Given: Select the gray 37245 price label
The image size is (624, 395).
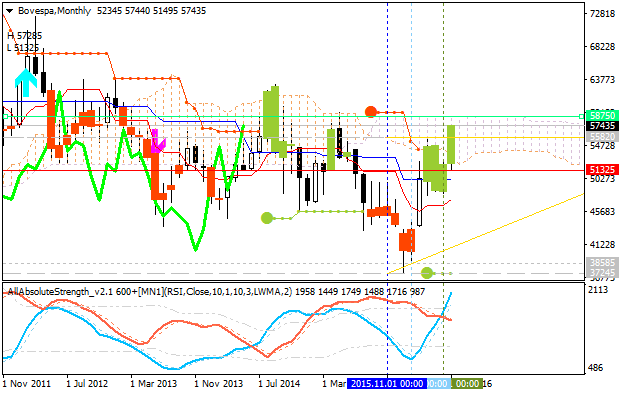Looking at the screenshot, I should click(x=602, y=272).
